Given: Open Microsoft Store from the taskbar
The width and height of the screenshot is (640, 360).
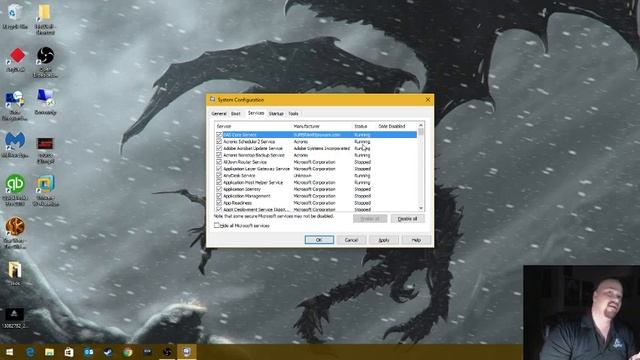Looking at the screenshot, I should coord(69,352).
